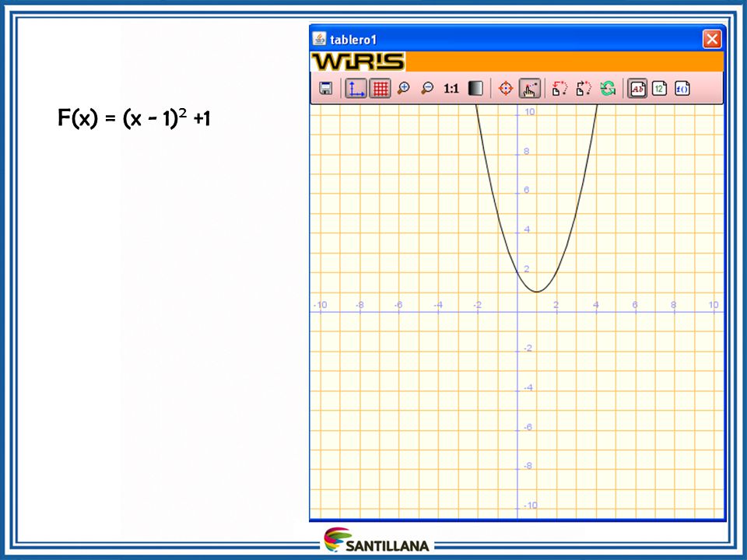Click the zoom out magnifier
747x560 pixels.
click(x=428, y=89)
